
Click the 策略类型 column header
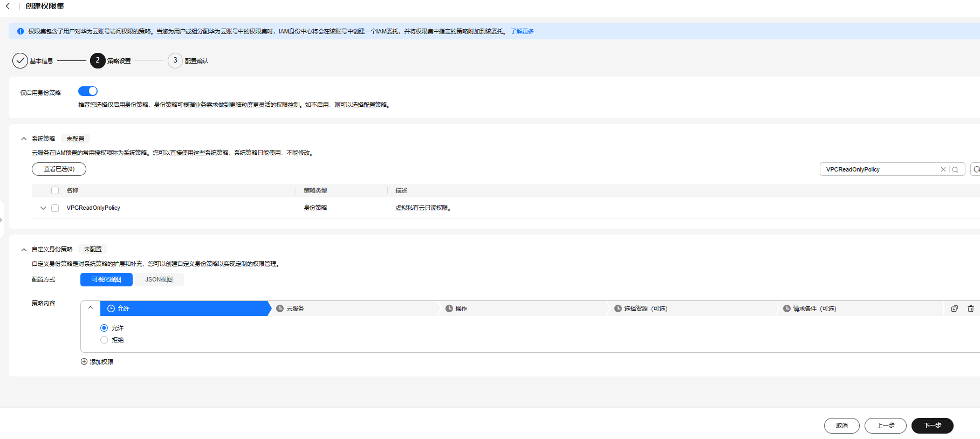click(x=316, y=190)
